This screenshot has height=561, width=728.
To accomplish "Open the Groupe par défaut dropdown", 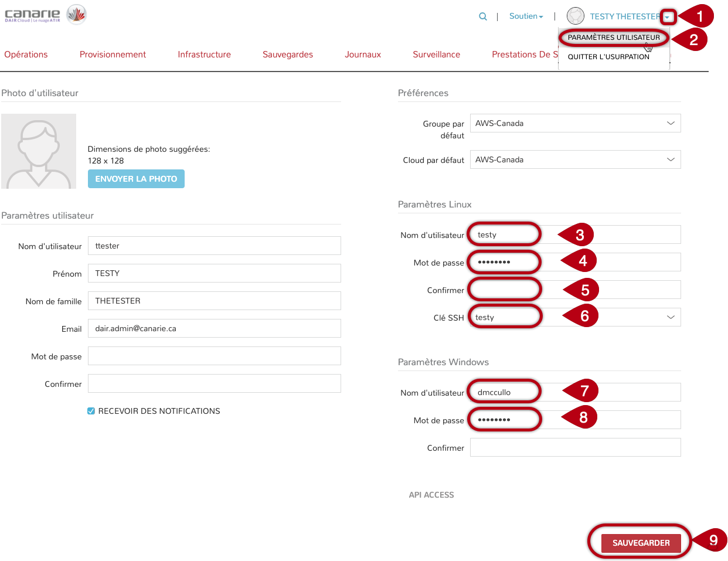I will [575, 123].
